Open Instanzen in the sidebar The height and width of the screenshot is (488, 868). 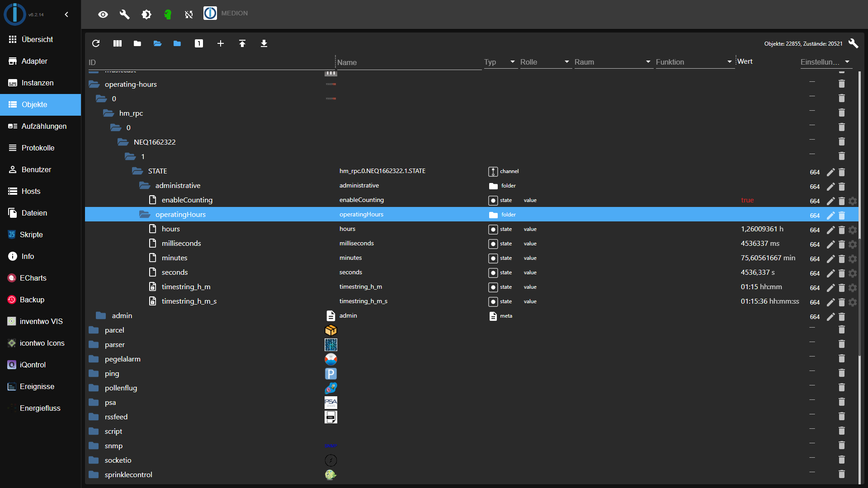pyautogui.click(x=40, y=83)
